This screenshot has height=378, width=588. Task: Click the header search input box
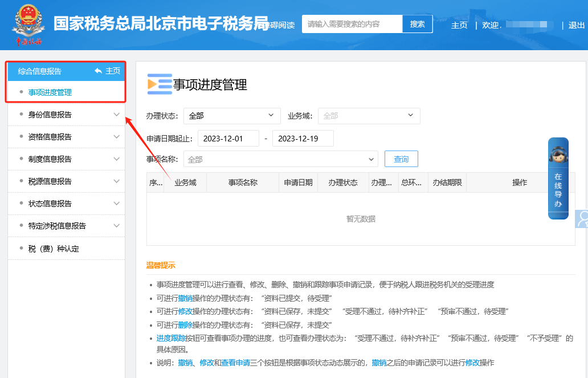click(352, 24)
